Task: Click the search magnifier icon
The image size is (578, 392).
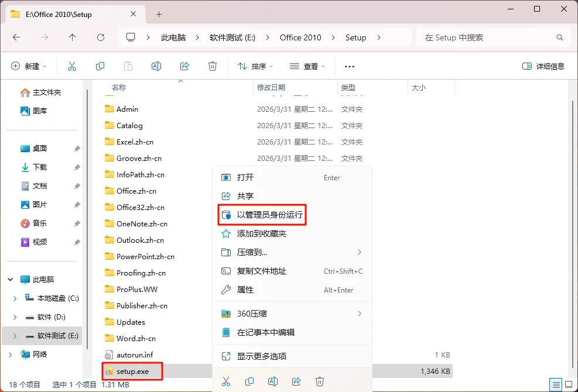Action: (560, 37)
